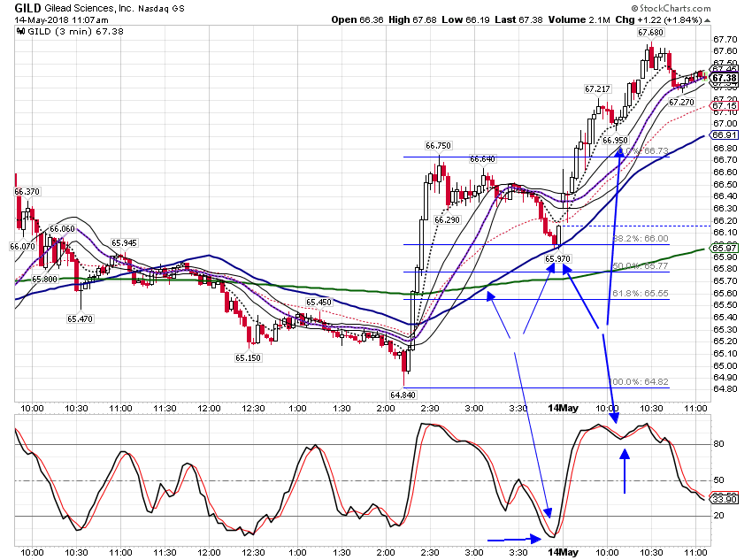
Task: Click the 'Chg +1.22 (+1.84%)' value
Action: [x=658, y=19]
